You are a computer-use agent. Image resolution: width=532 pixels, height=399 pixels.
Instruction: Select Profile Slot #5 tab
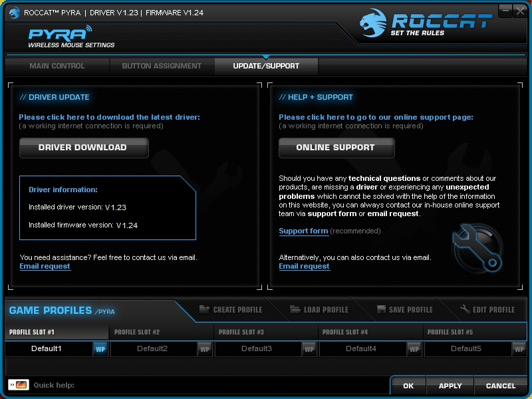[475, 332]
